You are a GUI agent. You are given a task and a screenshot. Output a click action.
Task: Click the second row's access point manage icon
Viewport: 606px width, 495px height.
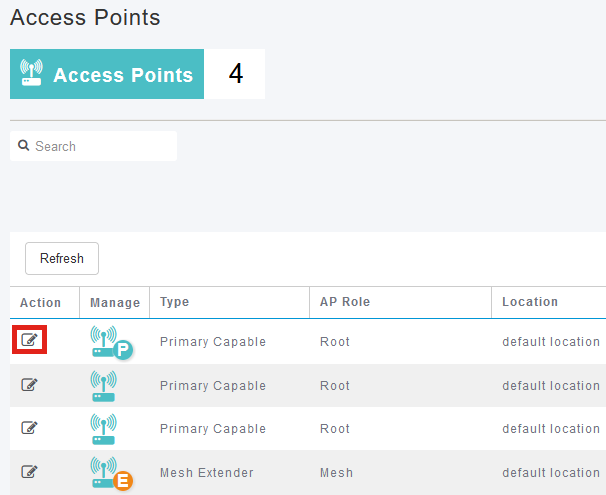click(x=103, y=386)
